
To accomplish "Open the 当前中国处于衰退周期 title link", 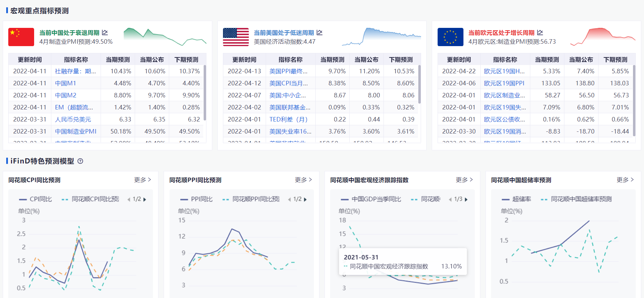I will click(69, 33).
